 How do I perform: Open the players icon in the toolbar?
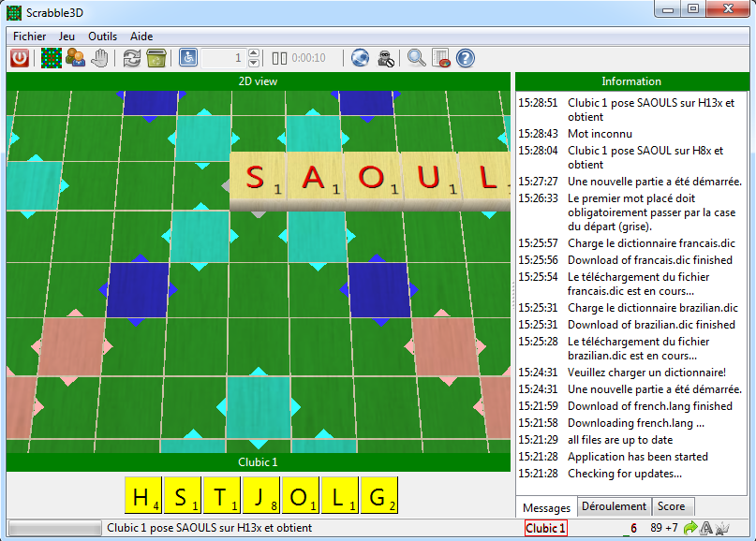[75, 58]
